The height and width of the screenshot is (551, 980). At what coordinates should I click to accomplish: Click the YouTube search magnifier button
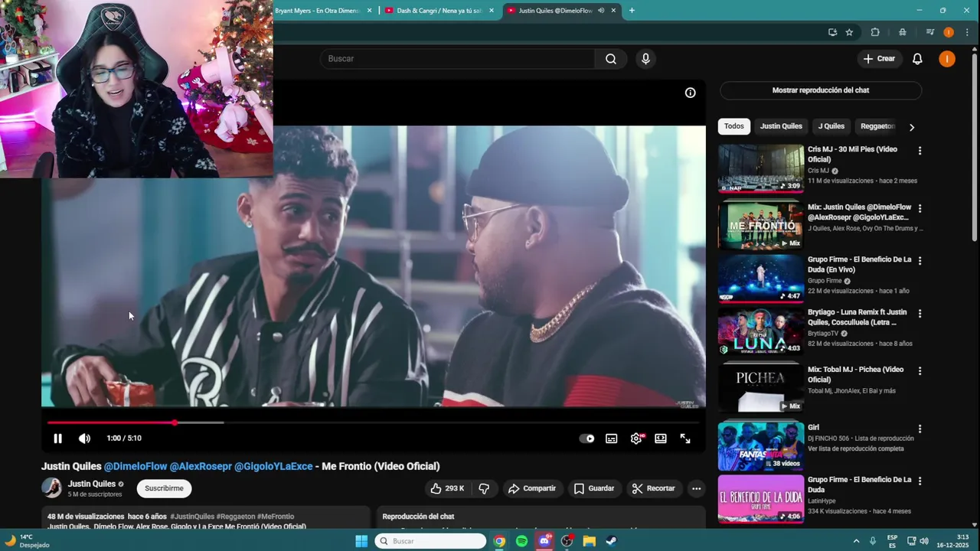click(x=611, y=59)
